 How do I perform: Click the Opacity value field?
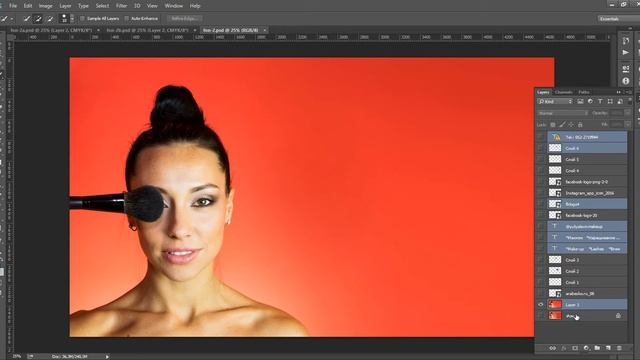pos(617,113)
